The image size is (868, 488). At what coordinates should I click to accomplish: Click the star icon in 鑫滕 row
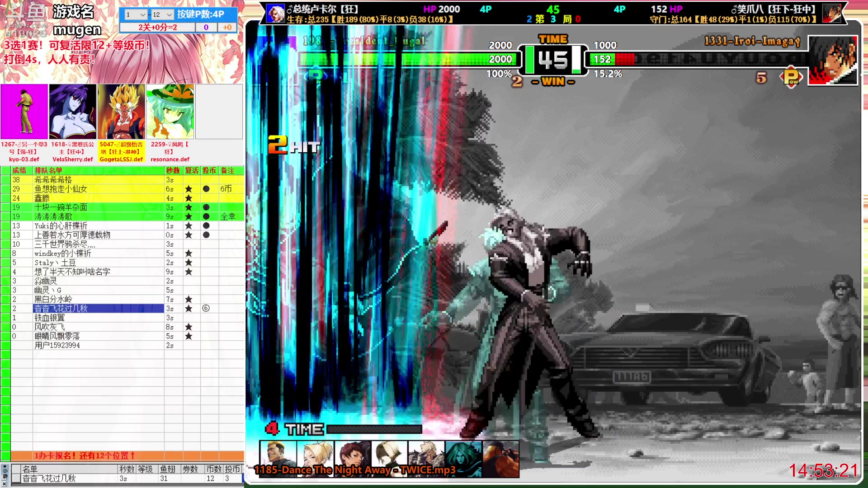click(189, 198)
